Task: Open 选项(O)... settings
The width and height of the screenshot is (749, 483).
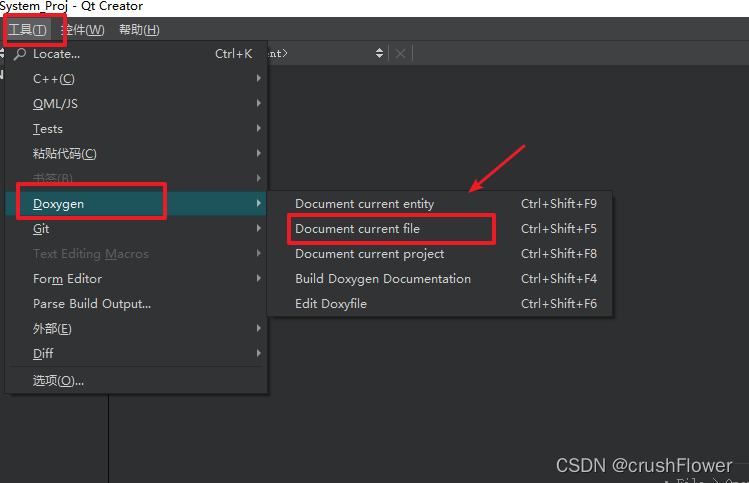Action: click(136, 380)
